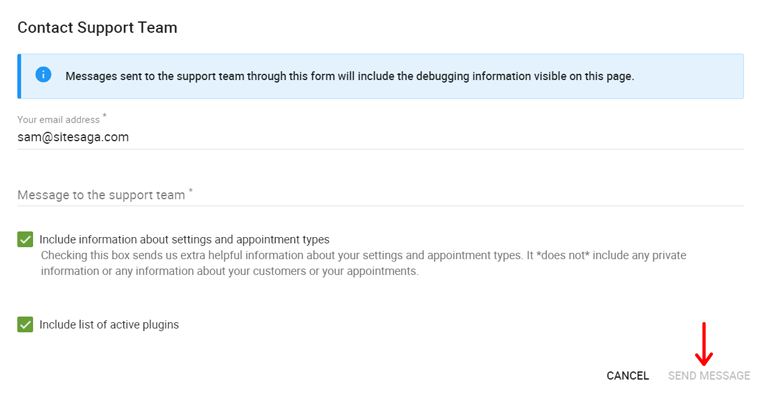Image resolution: width=760 pixels, height=396 pixels.
Task: Click the checkbox description about private information
Action: pyautogui.click(x=364, y=263)
